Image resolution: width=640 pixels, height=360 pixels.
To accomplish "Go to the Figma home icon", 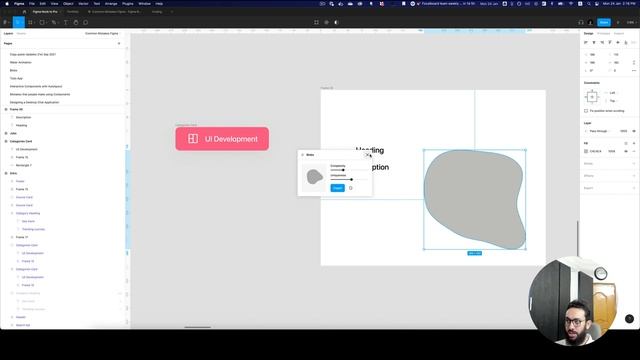I will tap(24, 12).
